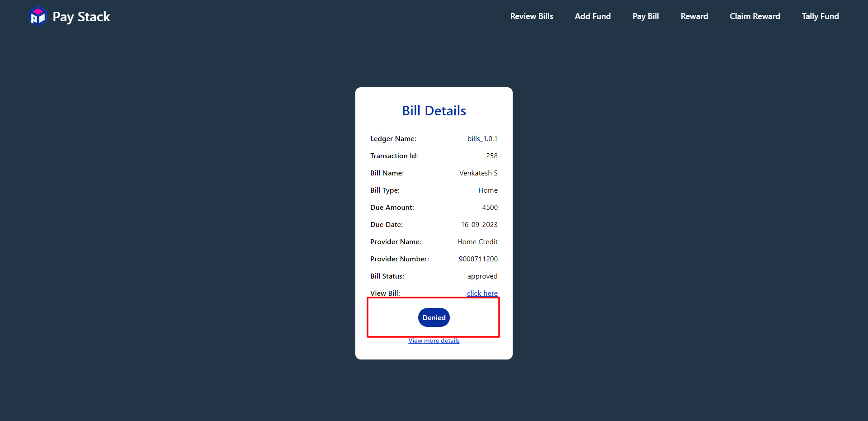
Task: Click the bill name Venkatesh S
Action: click(x=478, y=173)
